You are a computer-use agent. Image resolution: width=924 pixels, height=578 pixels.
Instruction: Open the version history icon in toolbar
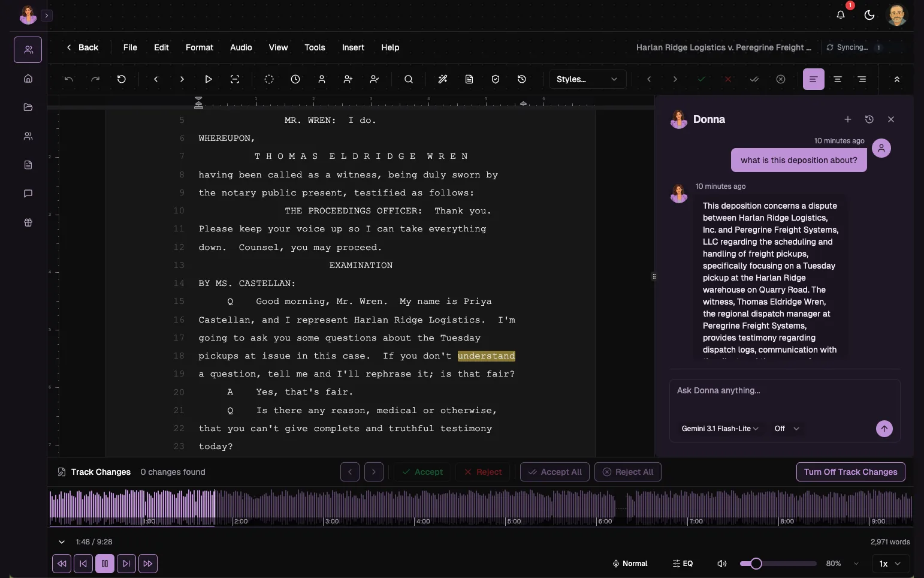point(522,79)
